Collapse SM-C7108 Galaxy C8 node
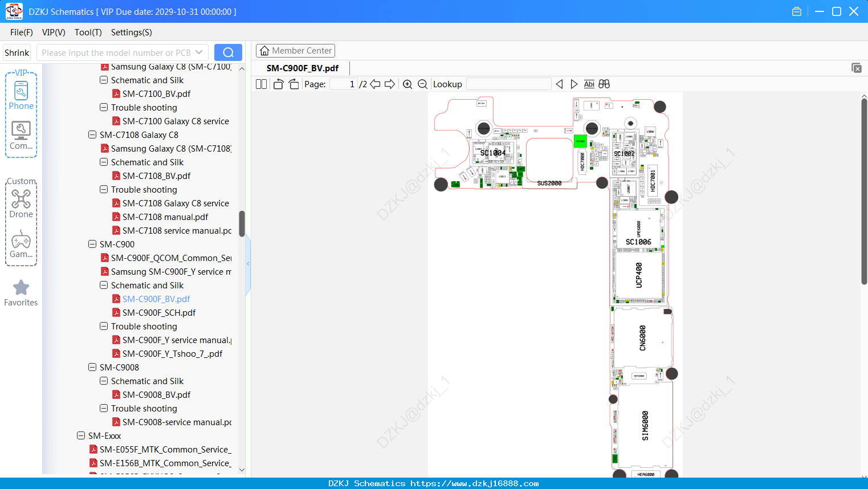Image resolution: width=868 pixels, height=489 pixels. pos(92,135)
